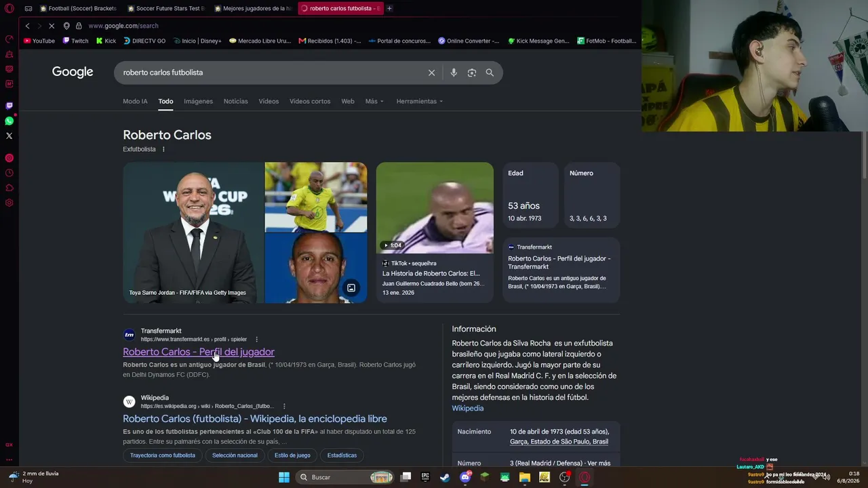Image resolution: width=868 pixels, height=488 pixels.
Task: Open the Roberto Carlos (futbolista) Wikipedia result
Action: pyautogui.click(x=255, y=419)
